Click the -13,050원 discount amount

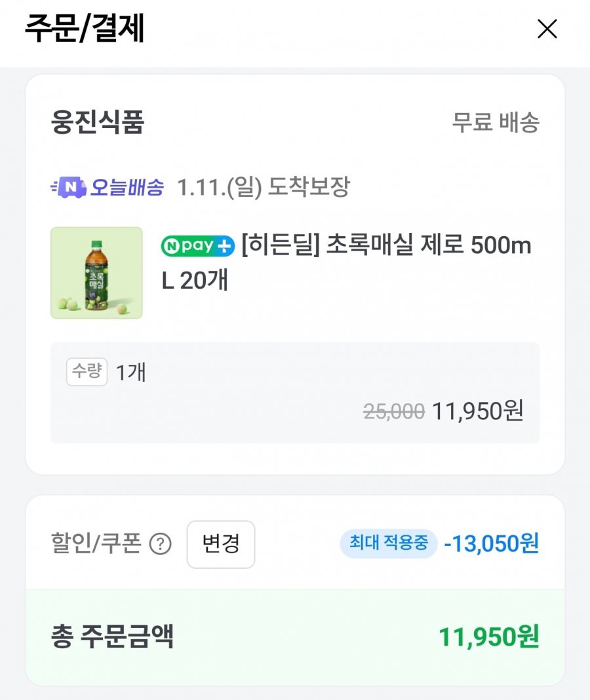tap(491, 543)
